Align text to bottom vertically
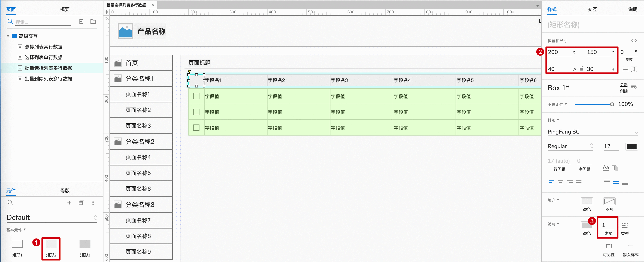 pyautogui.click(x=625, y=184)
